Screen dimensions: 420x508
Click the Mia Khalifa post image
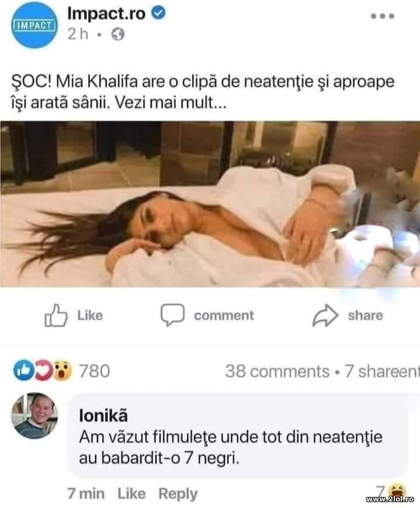tap(210, 204)
